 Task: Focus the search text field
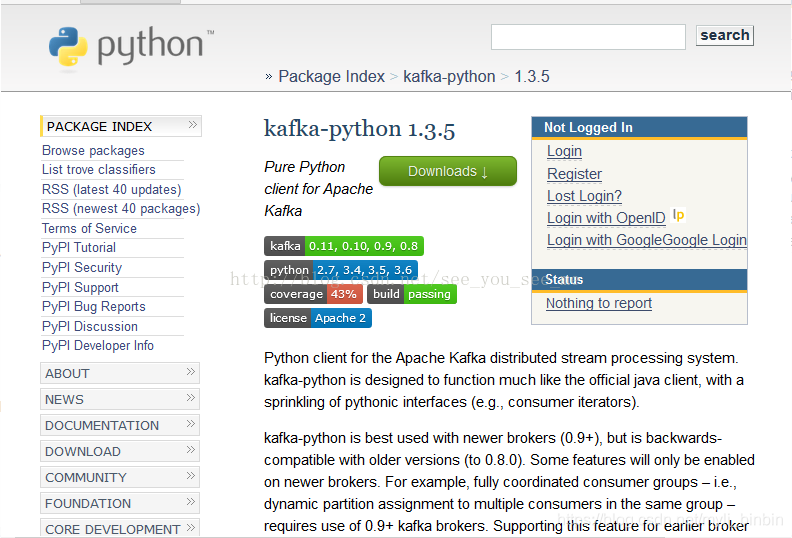coord(588,37)
